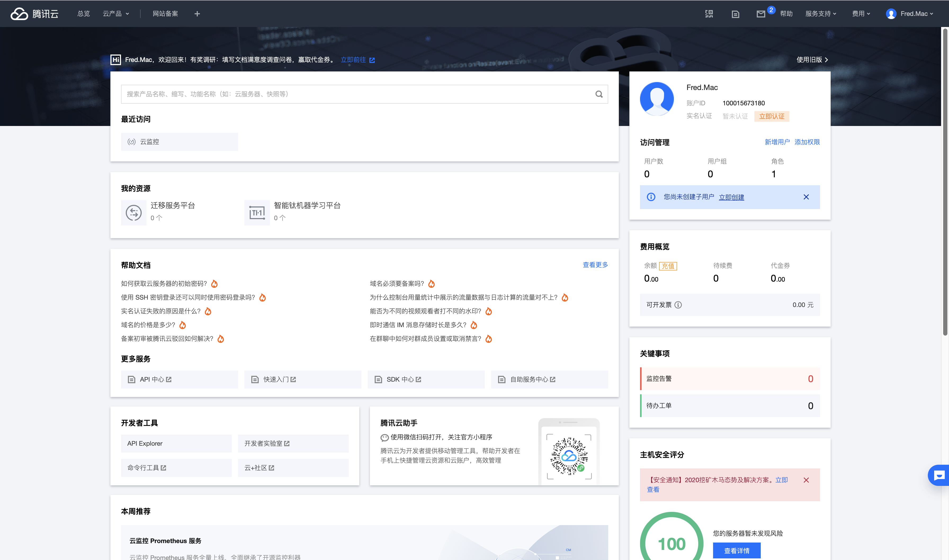Expand the 服务支持 dropdown
949x560 pixels.
[821, 14]
